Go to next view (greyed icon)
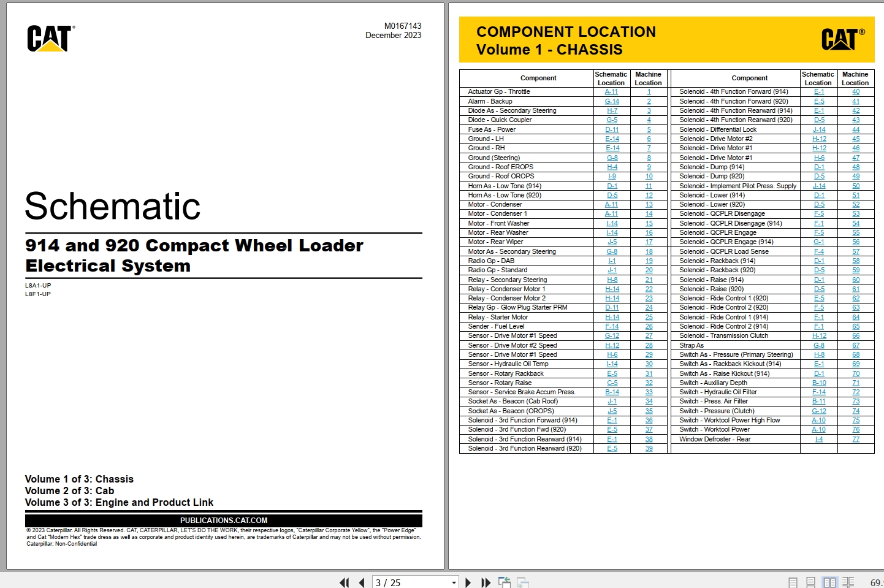 tap(523, 582)
